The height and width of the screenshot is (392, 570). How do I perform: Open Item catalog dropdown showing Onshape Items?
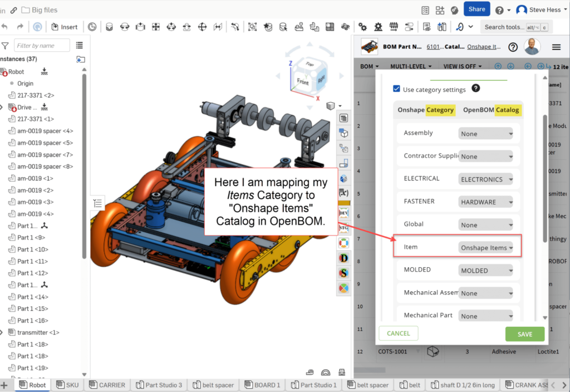pos(485,248)
